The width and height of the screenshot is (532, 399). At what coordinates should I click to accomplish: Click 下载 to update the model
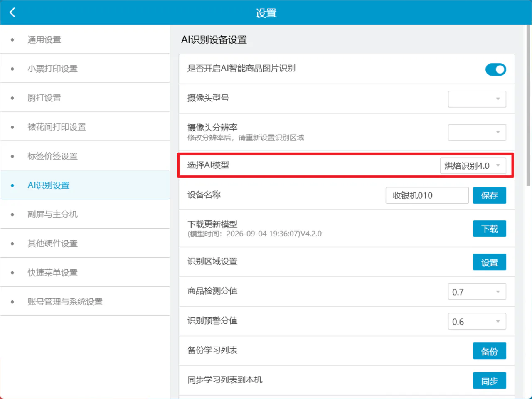point(490,229)
